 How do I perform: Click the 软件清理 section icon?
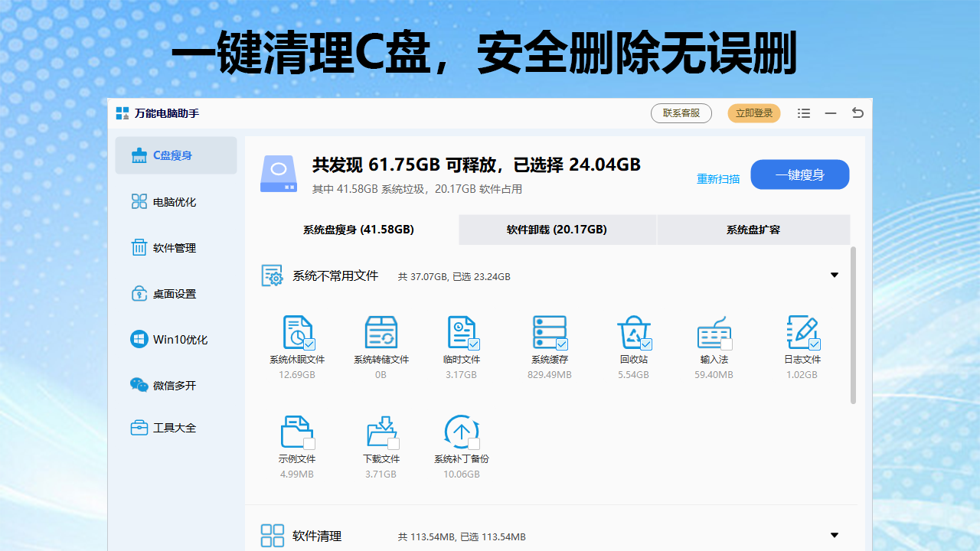[273, 536]
